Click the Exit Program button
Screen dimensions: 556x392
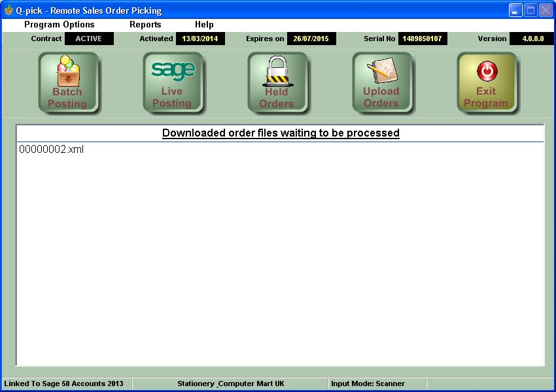[x=487, y=83]
